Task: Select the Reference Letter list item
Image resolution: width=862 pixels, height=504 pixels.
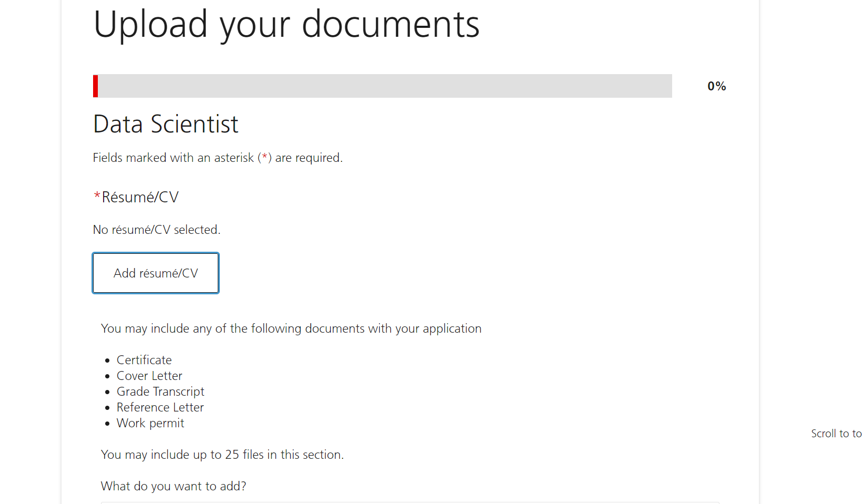Action: (160, 407)
